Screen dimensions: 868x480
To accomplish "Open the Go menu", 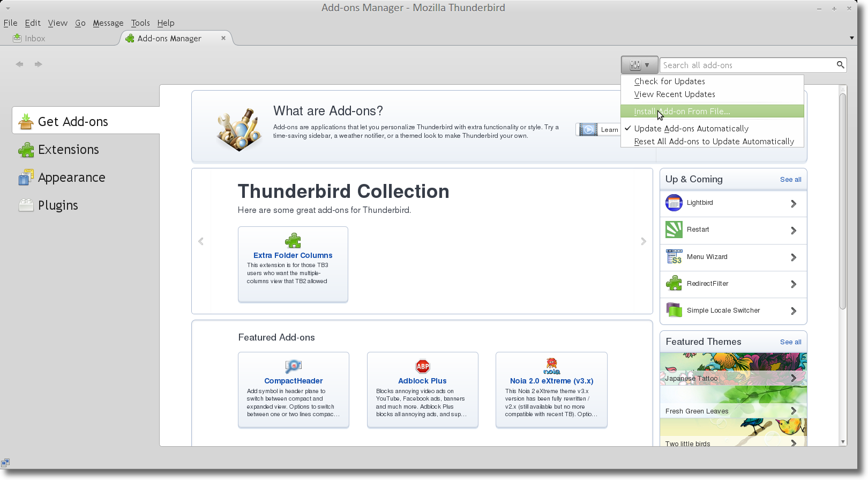I will coord(80,23).
